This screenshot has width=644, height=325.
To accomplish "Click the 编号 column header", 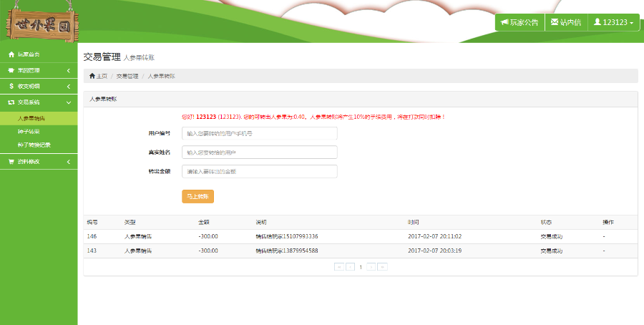I will 92,223.
